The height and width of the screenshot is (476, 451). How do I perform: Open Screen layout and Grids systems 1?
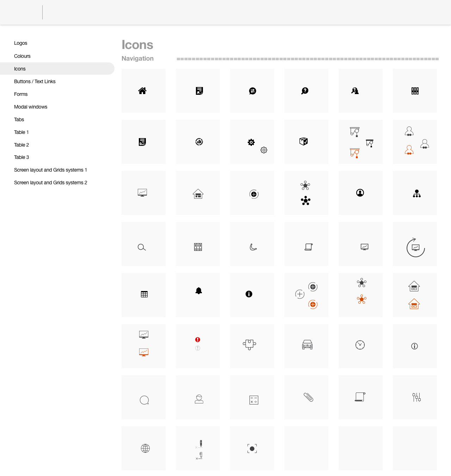tap(50, 170)
